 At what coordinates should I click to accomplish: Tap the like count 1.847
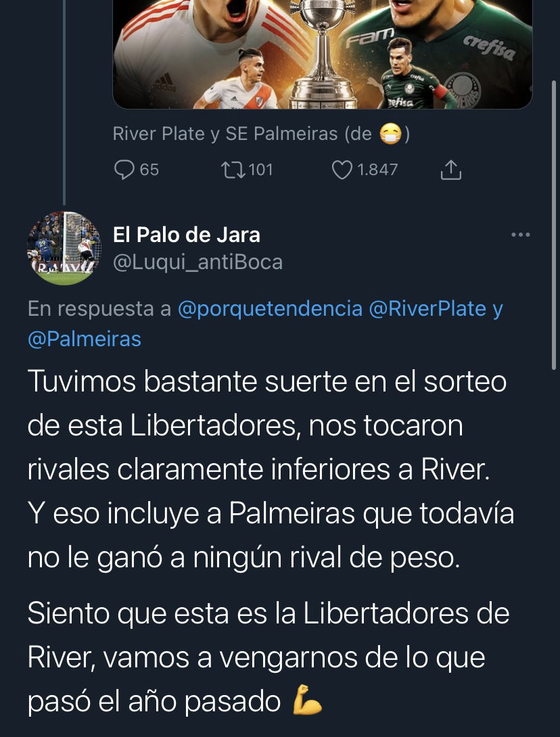[x=377, y=170]
